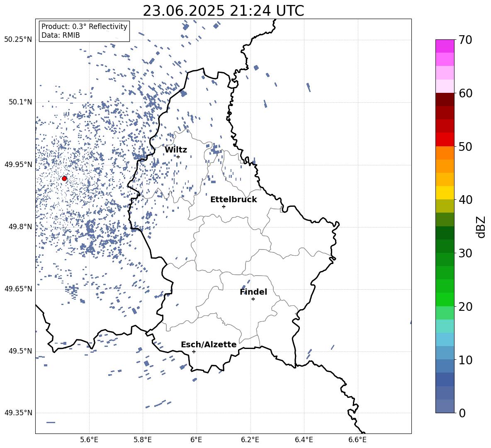
Task: Click the bright red colorbar segment above 50
Action: [x=445, y=140]
